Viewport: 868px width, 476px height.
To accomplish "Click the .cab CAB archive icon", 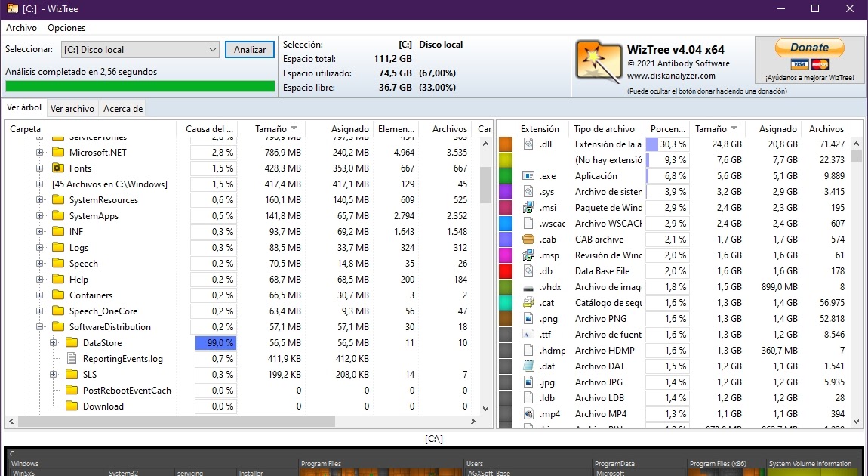I will [x=529, y=240].
